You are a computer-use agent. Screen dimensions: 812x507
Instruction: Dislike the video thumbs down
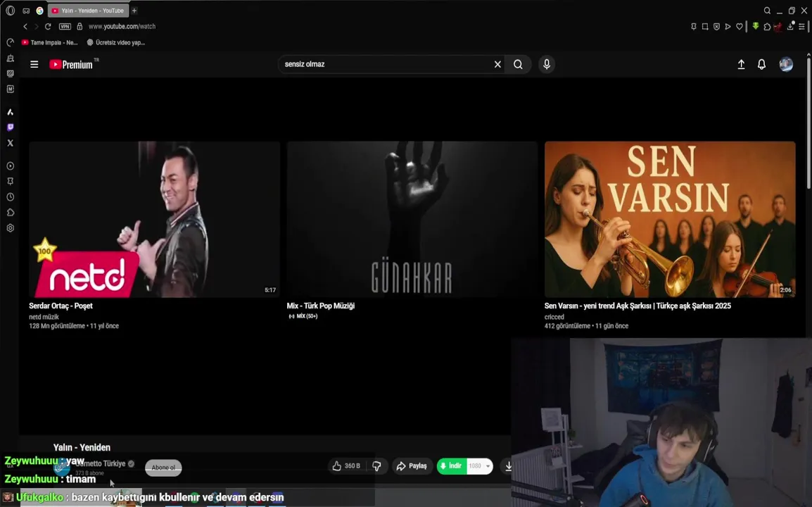[x=376, y=466]
